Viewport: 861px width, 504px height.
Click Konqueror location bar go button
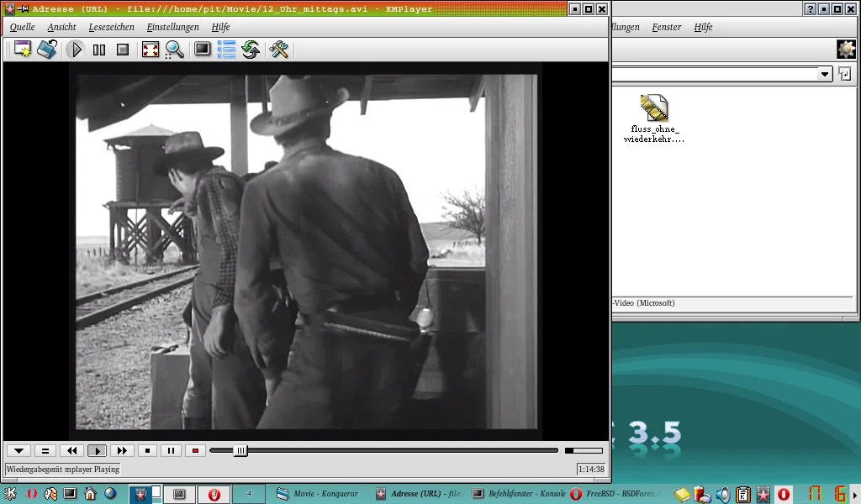(844, 74)
